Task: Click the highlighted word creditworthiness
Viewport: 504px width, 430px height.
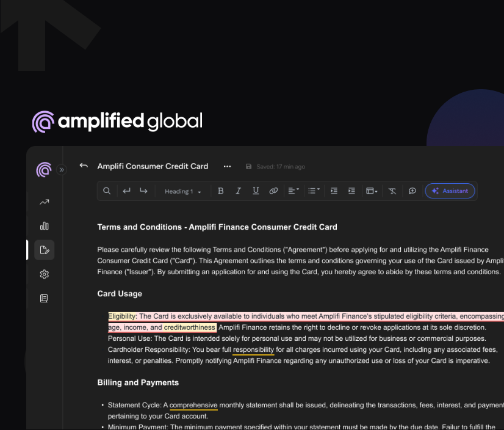Action: (189, 327)
